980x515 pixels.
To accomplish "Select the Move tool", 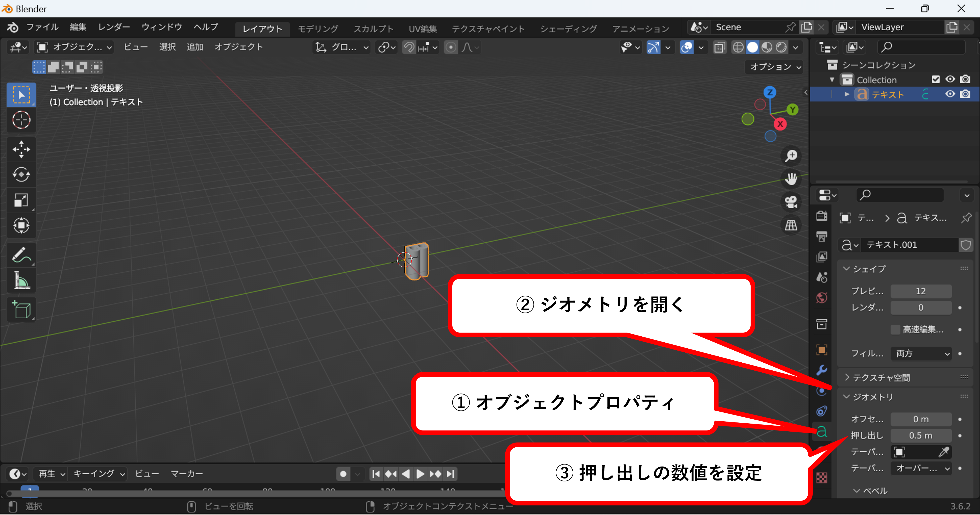I will click(21, 149).
